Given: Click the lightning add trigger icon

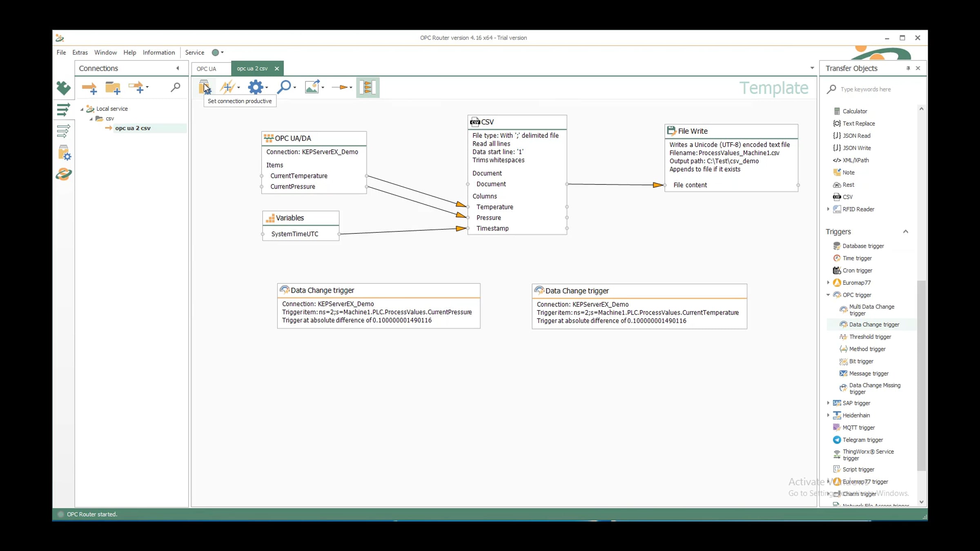Looking at the screenshot, I should coord(227,87).
